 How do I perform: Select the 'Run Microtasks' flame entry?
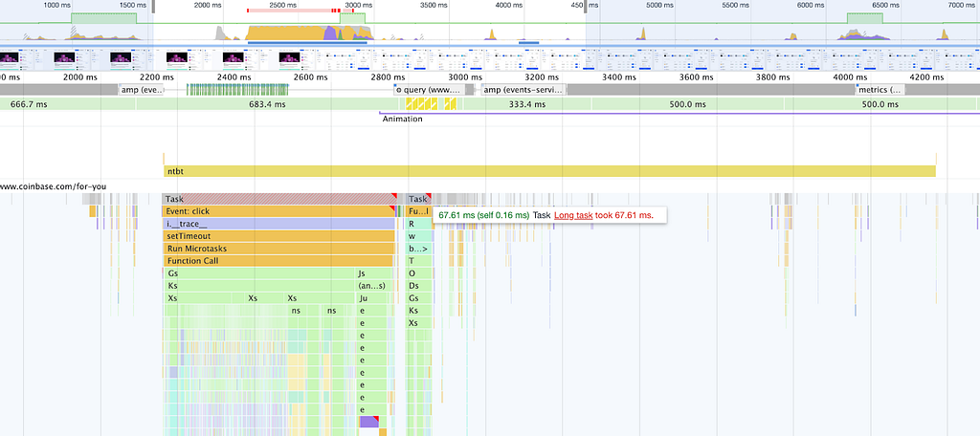[278, 249]
